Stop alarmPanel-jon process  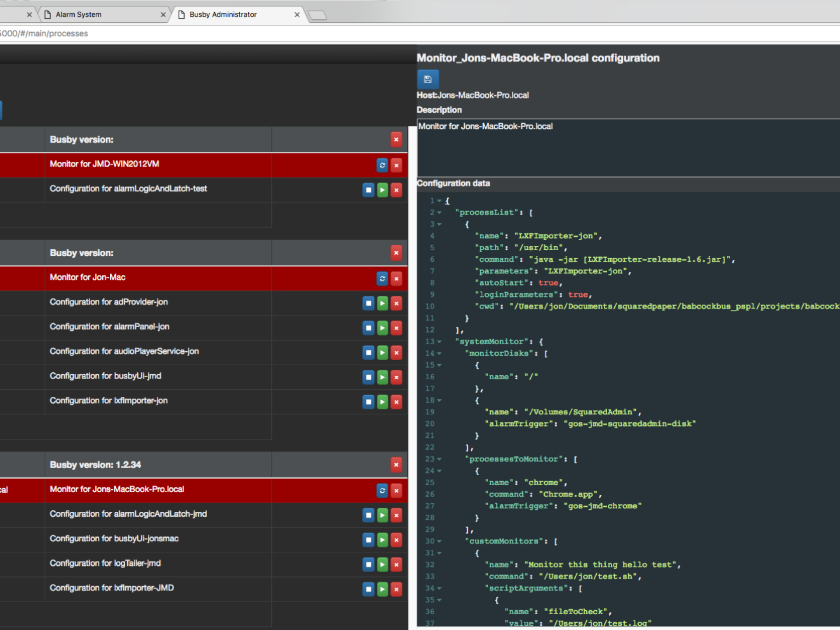point(368,328)
